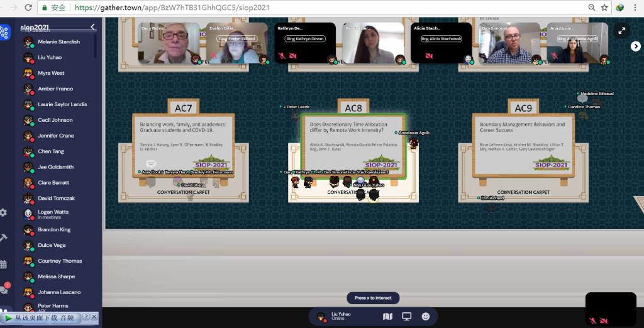Collapse the siop2021 participants panel
The height and width of the screenshot is (328, 644).
93,27
